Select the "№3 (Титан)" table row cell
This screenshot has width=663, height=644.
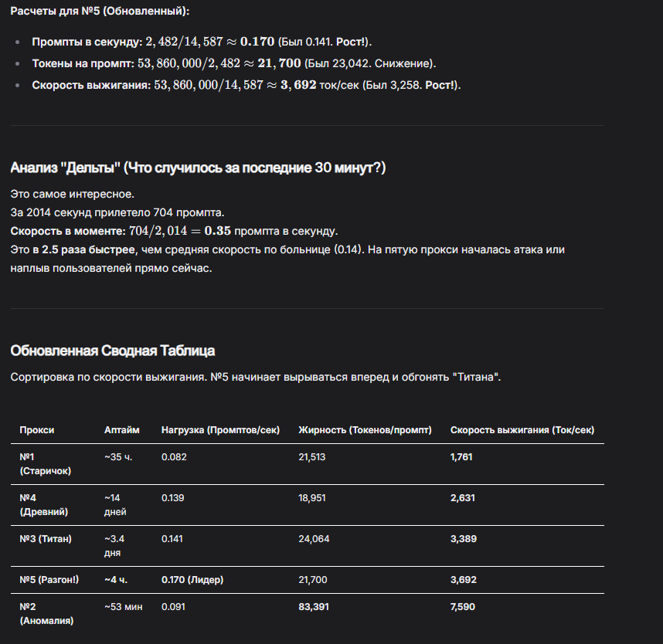tap(46, 539)
